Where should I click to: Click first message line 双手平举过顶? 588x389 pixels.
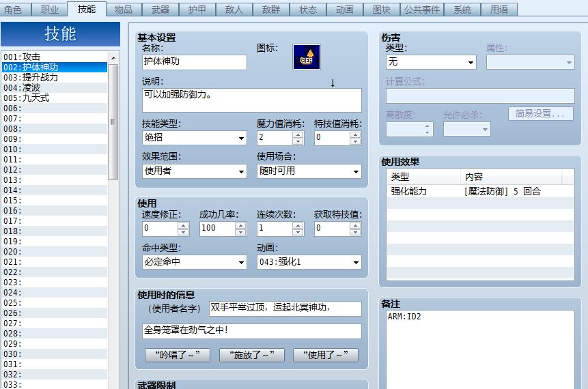285,308
